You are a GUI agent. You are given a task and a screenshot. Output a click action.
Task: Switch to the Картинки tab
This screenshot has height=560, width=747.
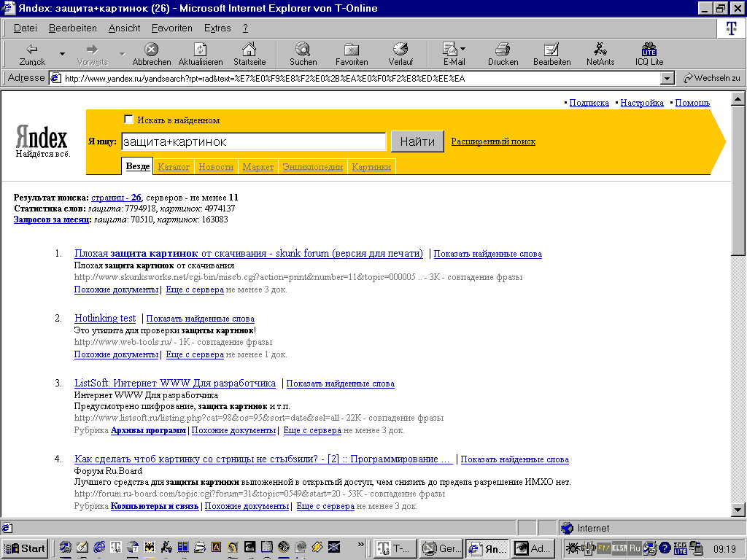point(371,167)
